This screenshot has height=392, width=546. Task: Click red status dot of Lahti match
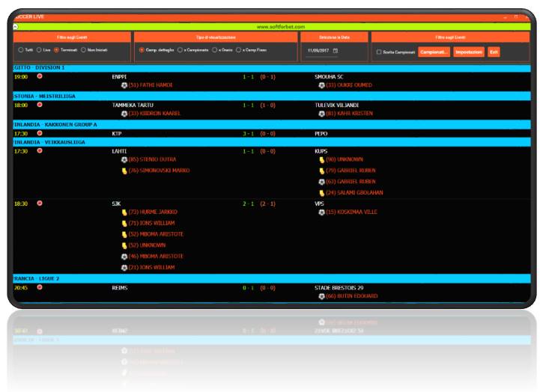click(40, 150)
